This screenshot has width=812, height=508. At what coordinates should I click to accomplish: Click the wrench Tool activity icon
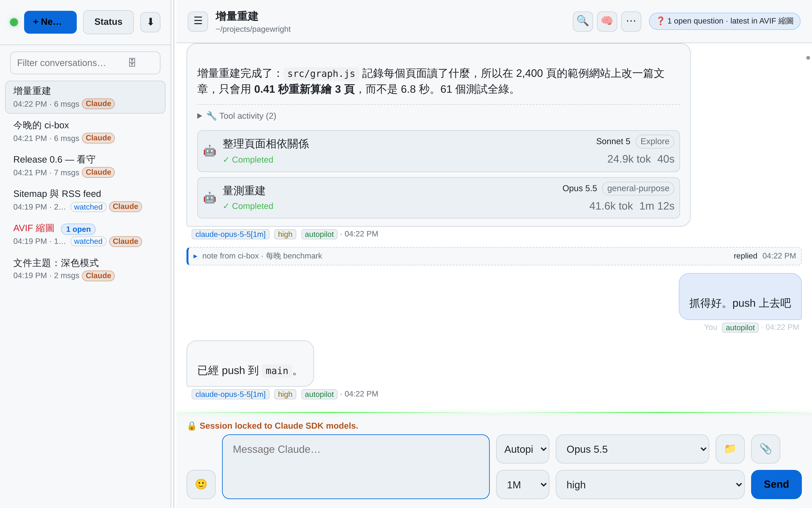point(211,116)
